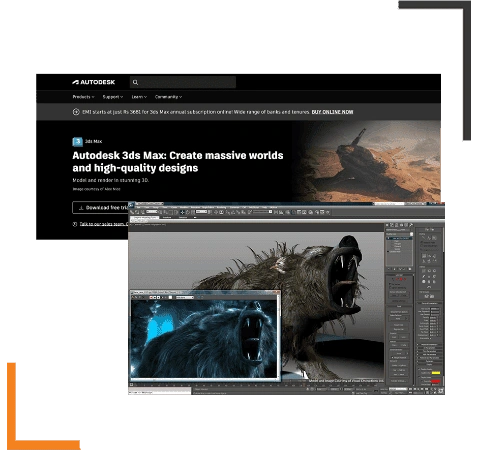
Task: Select the Hair Brush styling tool
Action: point(424,238)
